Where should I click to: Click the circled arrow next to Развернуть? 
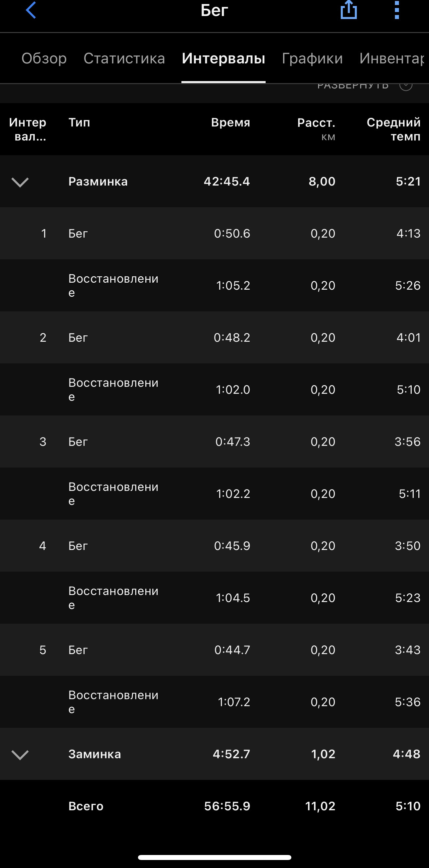tap(406, 86)
